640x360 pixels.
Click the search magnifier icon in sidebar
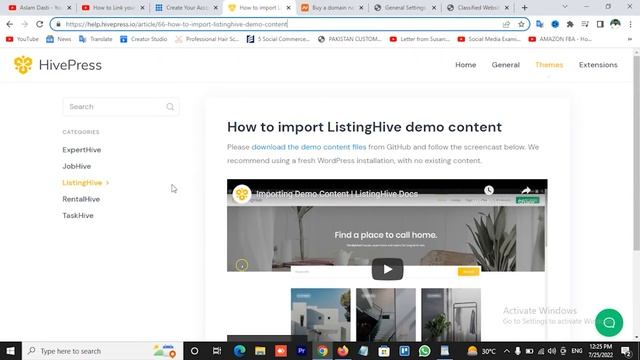170,107
